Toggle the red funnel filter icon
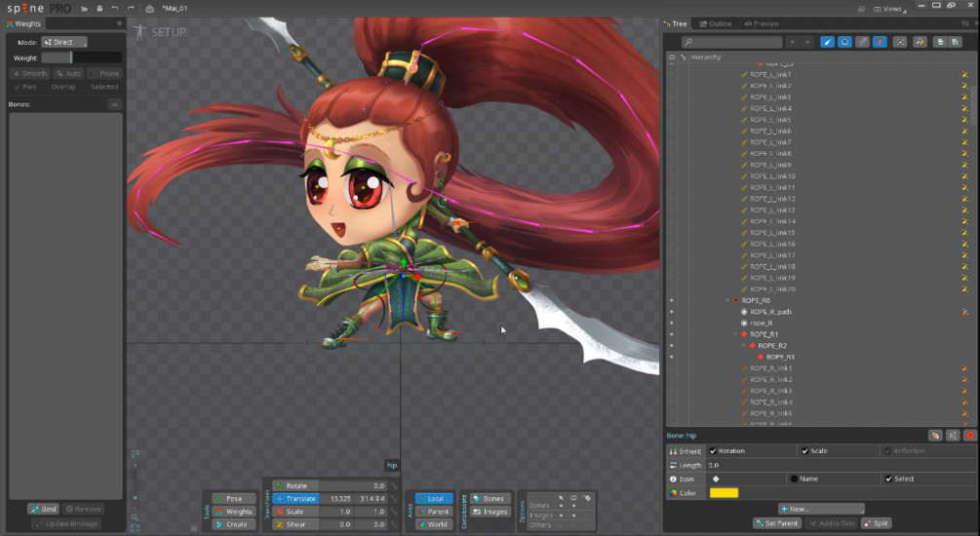980x536 pixels. pos(880,42)
